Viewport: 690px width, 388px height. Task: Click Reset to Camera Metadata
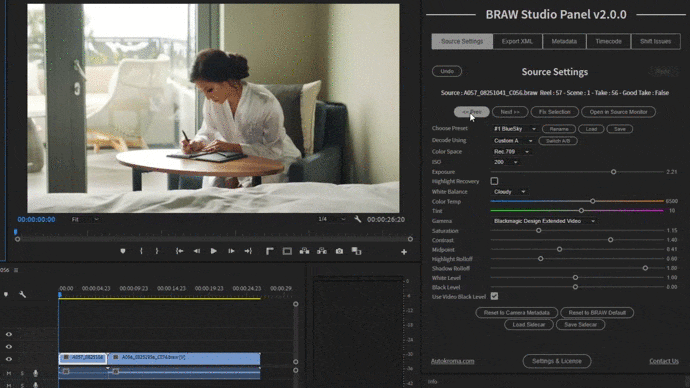[517, 313]
